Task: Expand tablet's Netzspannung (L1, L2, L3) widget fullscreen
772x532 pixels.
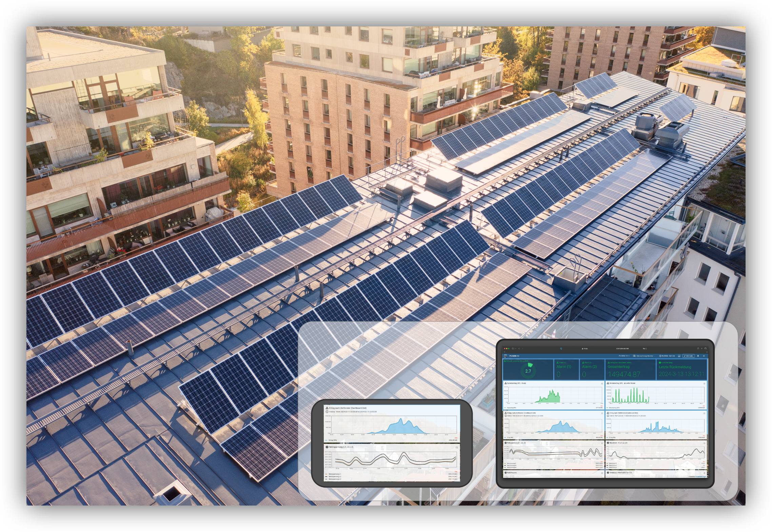Action: [602, 443]
